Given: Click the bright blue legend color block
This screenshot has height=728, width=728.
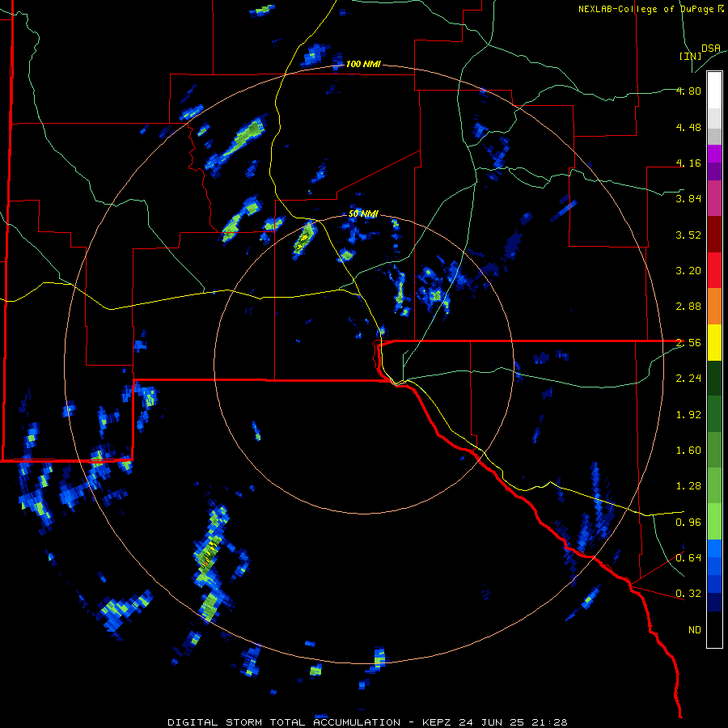Looking at the screenshot, I should 714,548.
